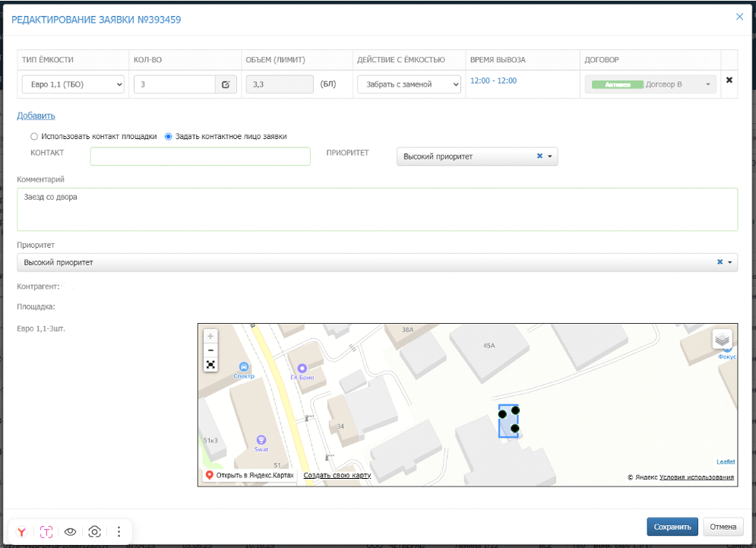Viewport: 756px width, 548px height.
Task: Select 'Задать контактное лицо заявки' radio button
Action: [x=169, y=137]
